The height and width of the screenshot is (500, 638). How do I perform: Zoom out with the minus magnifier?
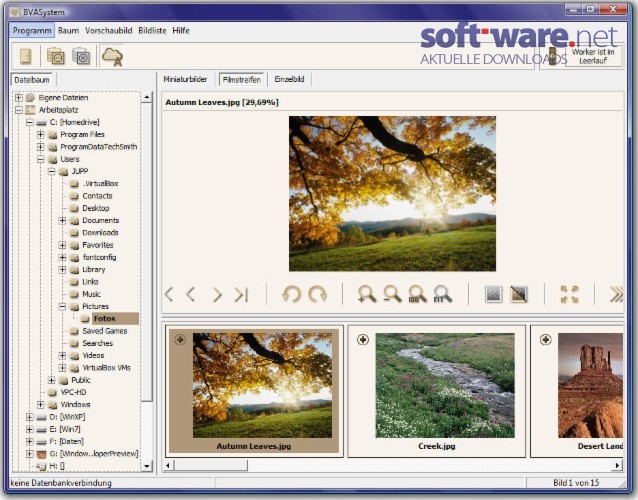tap(392, 294)
